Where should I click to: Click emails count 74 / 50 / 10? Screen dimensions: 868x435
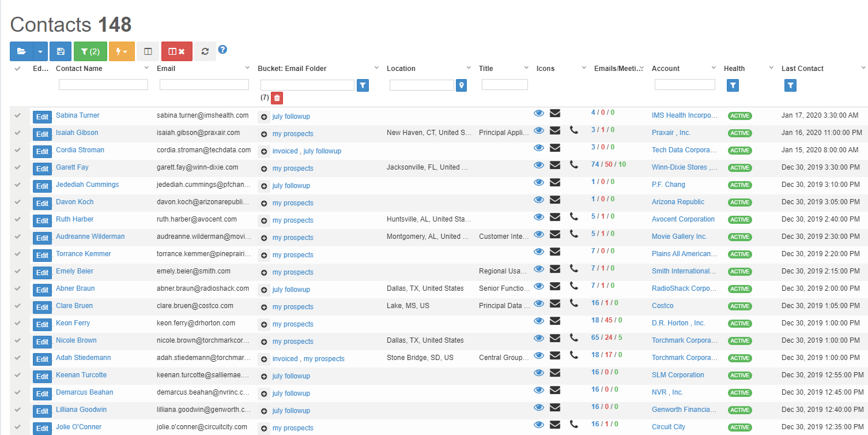pos(609,164)
